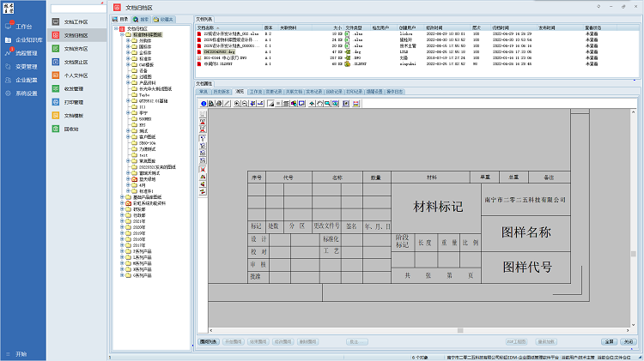
Task: Click the top icon of the vertical markup toolbar
Action: pyautogui.click(x=203, y=114)
